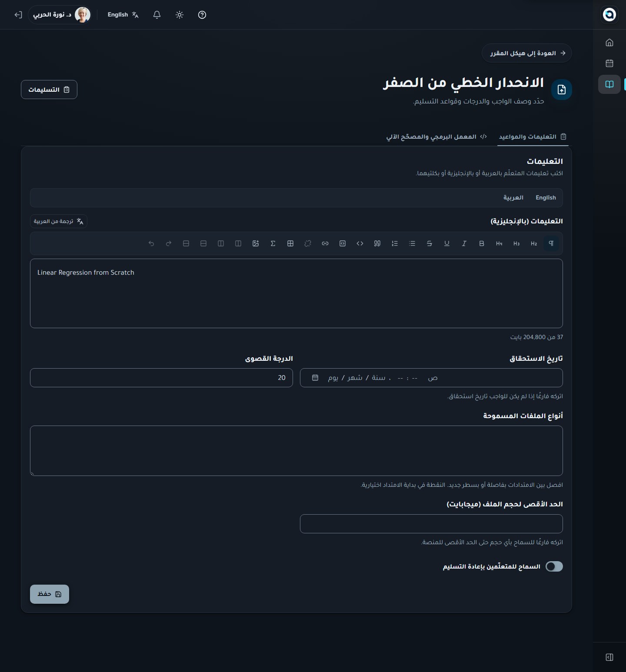Viewport: 626px width, 672px height.
Task: Insert a table
Action: click(x=290, y=243)
